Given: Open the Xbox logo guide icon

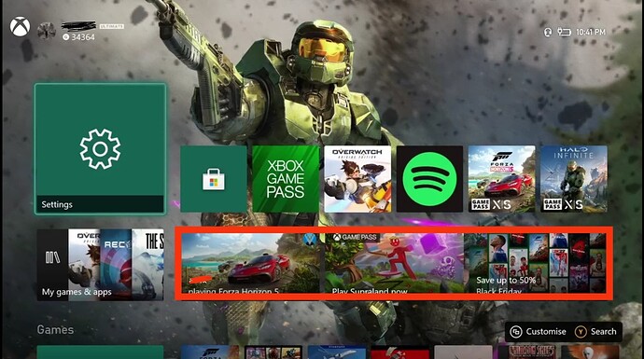Looking at the screenshot, I should click(x=21, y=27).
